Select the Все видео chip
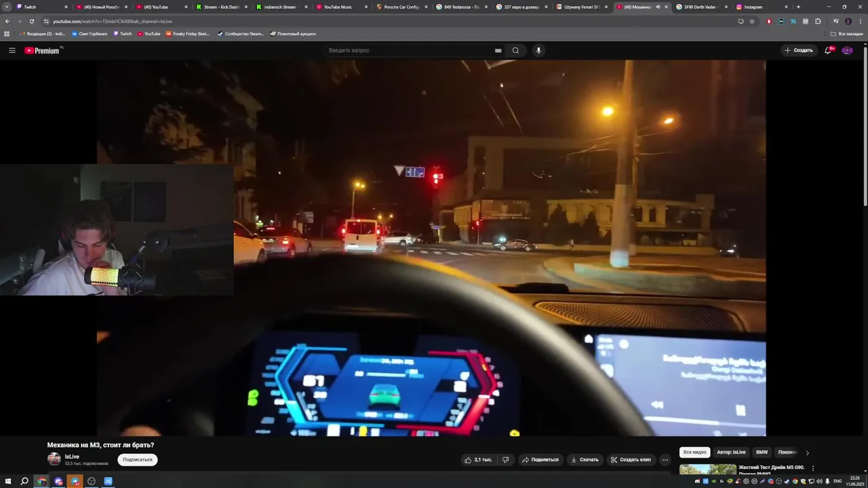The image size is (868, 488). pos(695,452)
